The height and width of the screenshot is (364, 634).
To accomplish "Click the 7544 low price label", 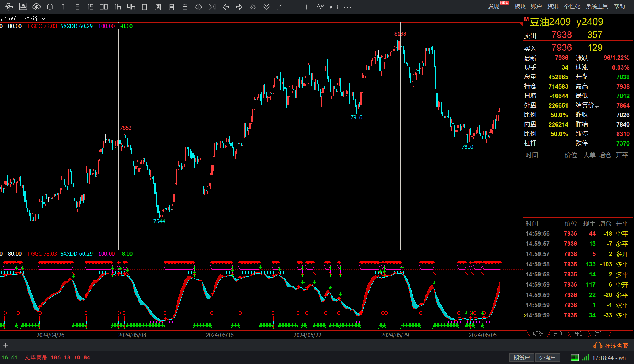I will click(x=159, y=221).
